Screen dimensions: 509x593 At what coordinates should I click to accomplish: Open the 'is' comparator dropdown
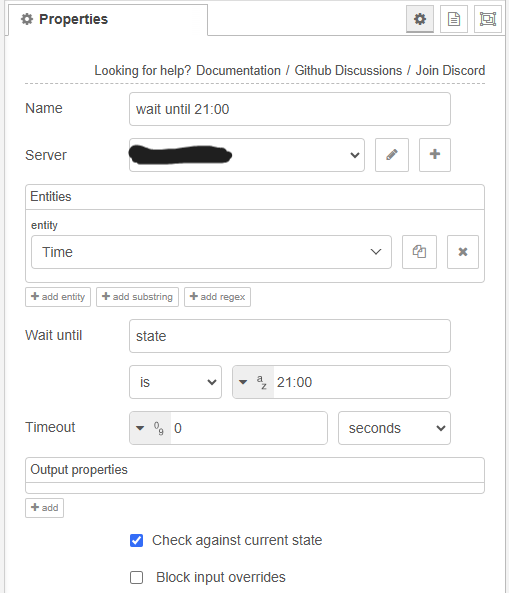[175, 382]
